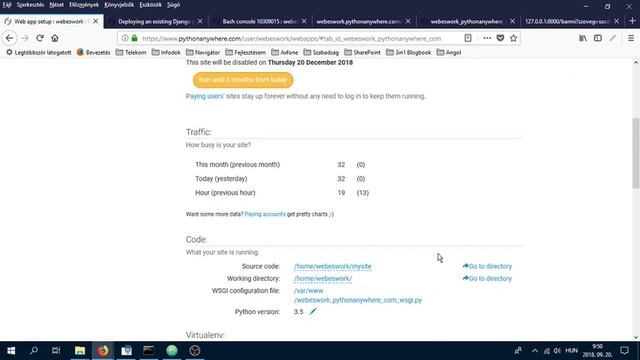Viewport: 640px width, 360px height.
Task: Open File Explorer from taskbar
Action: pos(80,351)
